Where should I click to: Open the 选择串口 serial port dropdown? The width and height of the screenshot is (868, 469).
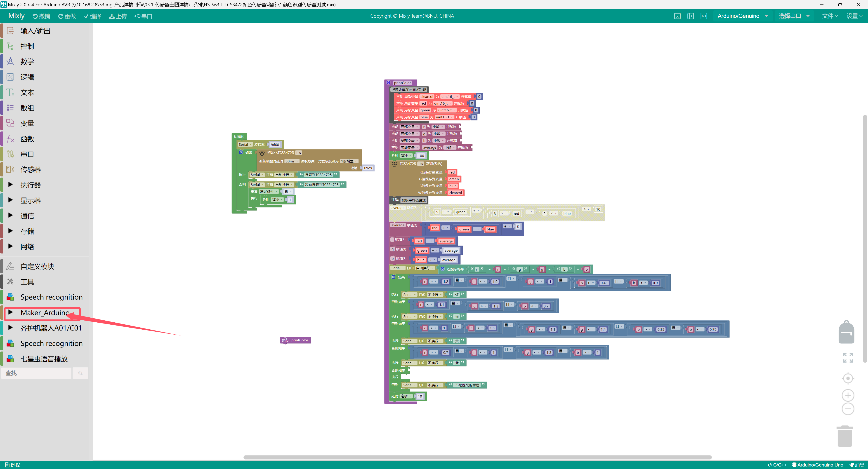coord(794,16)
